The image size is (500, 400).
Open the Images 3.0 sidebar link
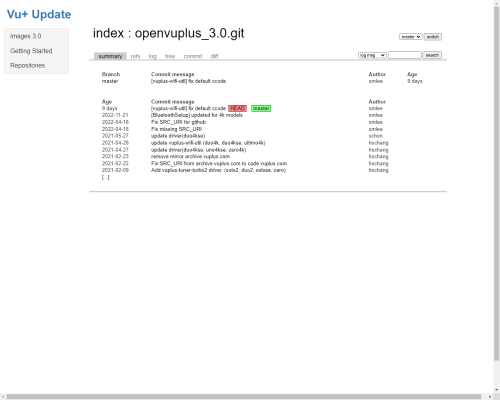pyautogui.click(x=26, y=36)
